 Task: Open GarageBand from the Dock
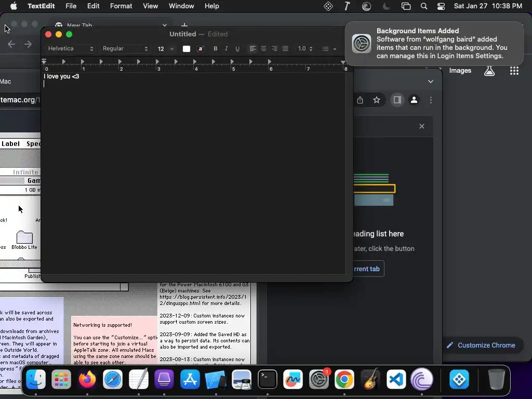(370, 379)
